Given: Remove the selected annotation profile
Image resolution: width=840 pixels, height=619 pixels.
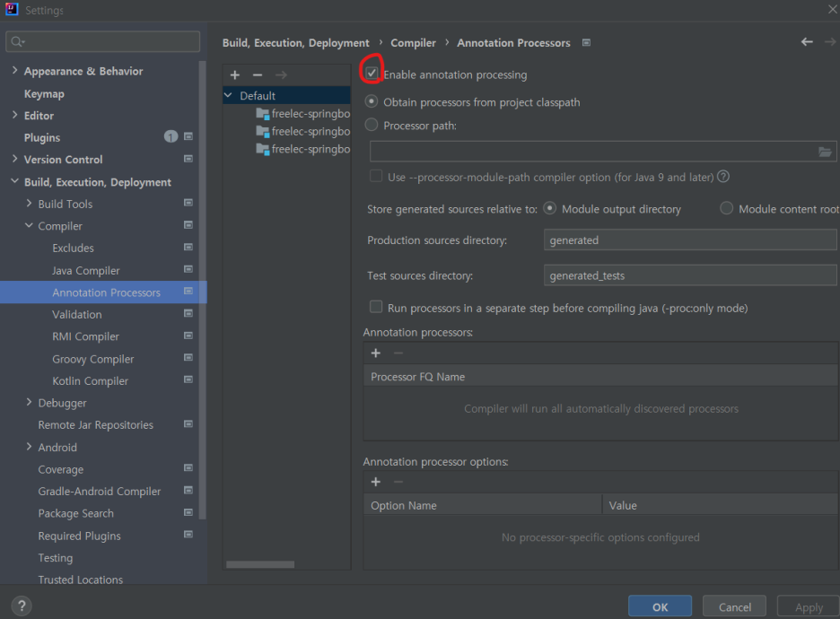Looking at the screenshot, I should [x=258, y=75].
